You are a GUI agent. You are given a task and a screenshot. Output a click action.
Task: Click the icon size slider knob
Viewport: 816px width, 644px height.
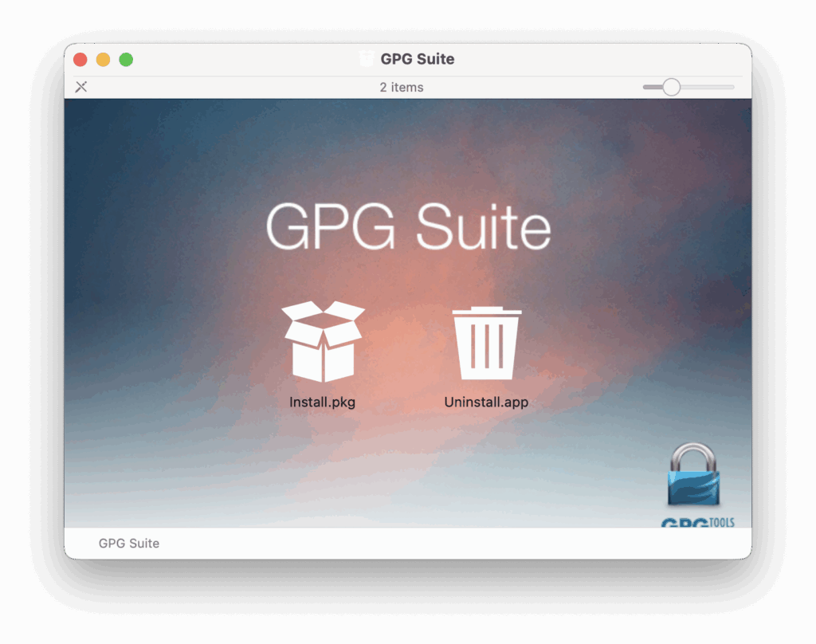(672, 87)
